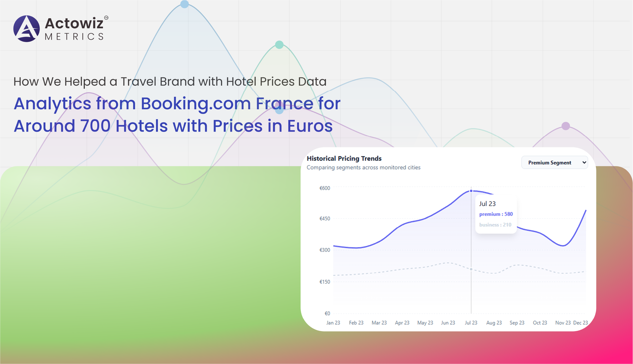633x364 pixels.
Task: Click the blue dot at top curve peak
Action: tap(185, 4)
